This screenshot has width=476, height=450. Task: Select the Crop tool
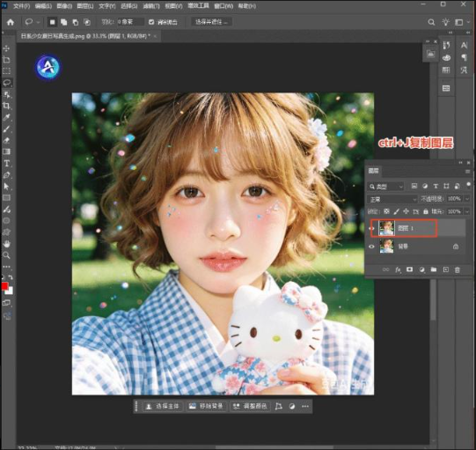pos(6,106)
